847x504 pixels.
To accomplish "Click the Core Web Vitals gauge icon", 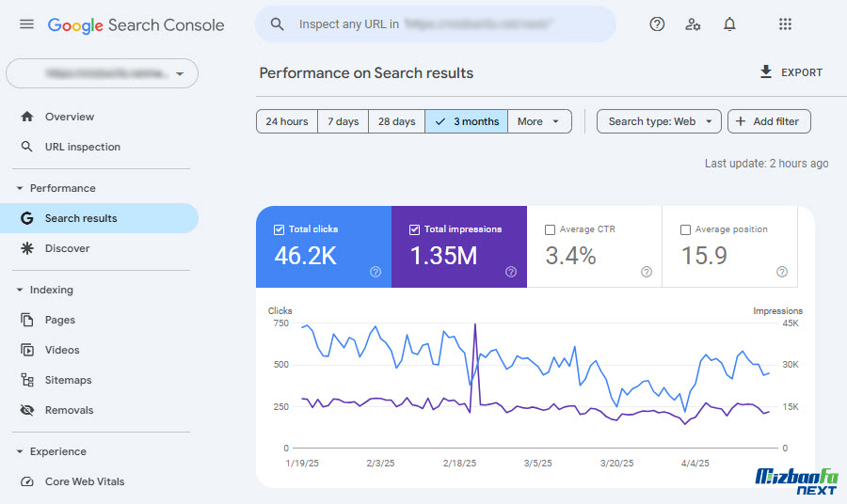I will click(x=27, y=481).
